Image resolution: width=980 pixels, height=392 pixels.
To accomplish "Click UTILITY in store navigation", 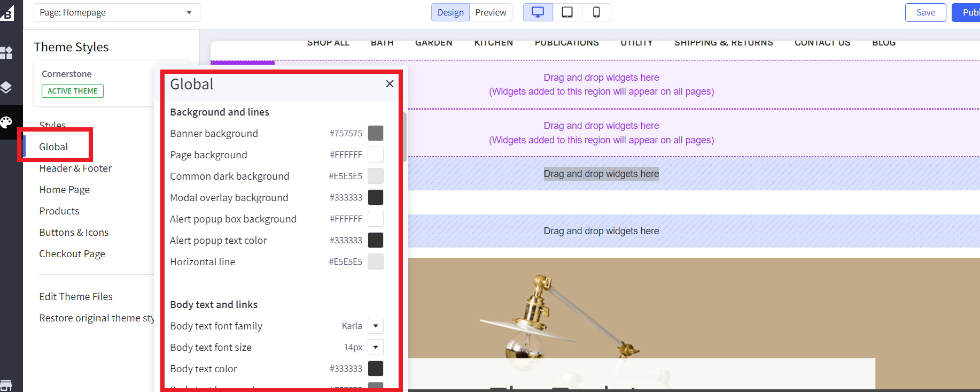I will coord(636,43).
